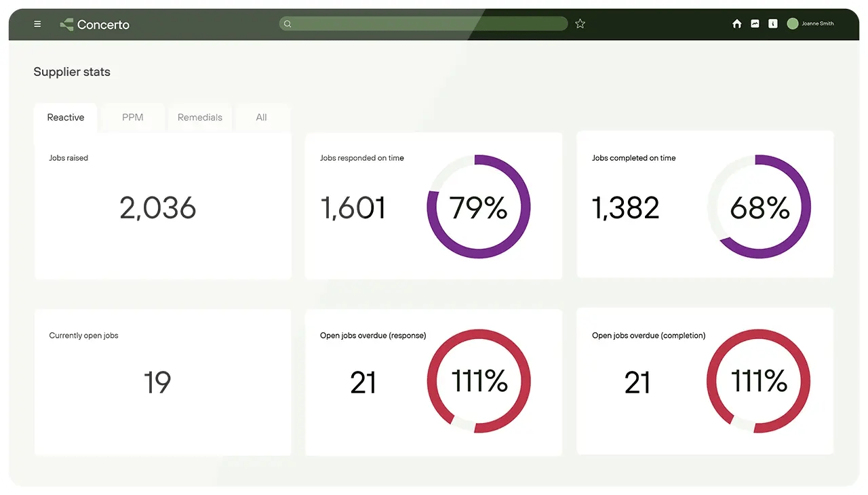Click the 21 overdue response value

[363, 383]
